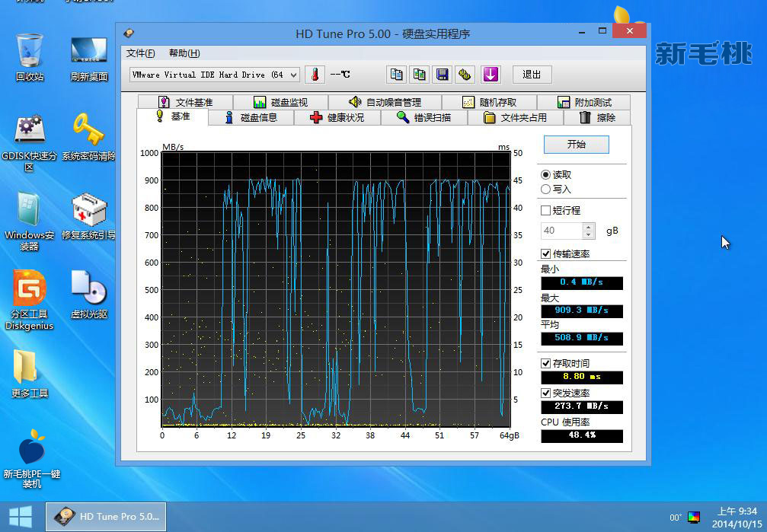The image size is (767, 532).
Task: Click the copy screenshot toolbar icon
Action: coord(419,75)
